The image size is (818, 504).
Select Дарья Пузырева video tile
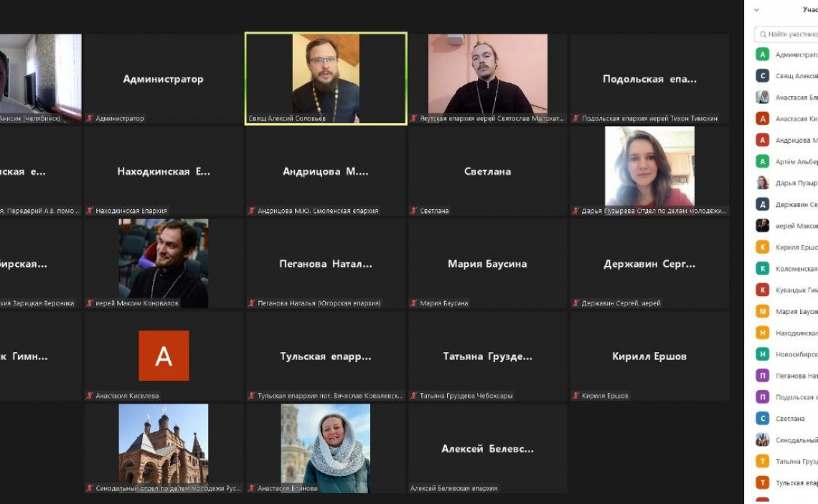[x=649, y=170]
